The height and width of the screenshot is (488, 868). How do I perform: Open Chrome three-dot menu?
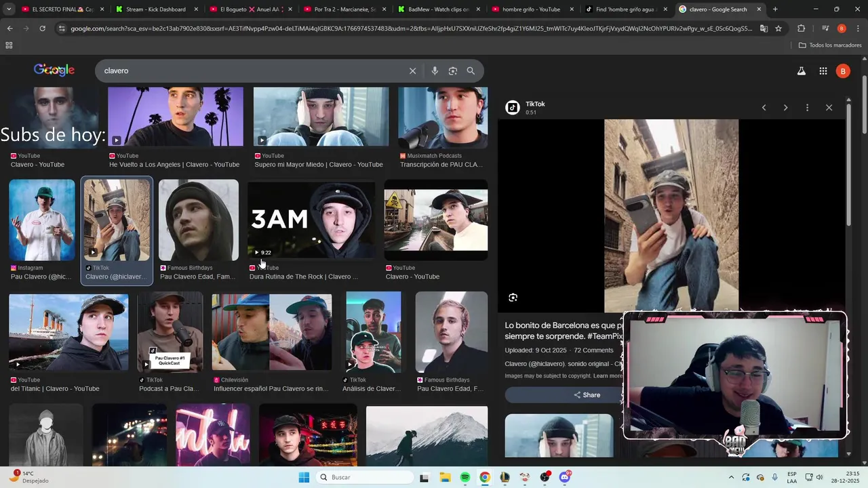(x=858, y=28)
